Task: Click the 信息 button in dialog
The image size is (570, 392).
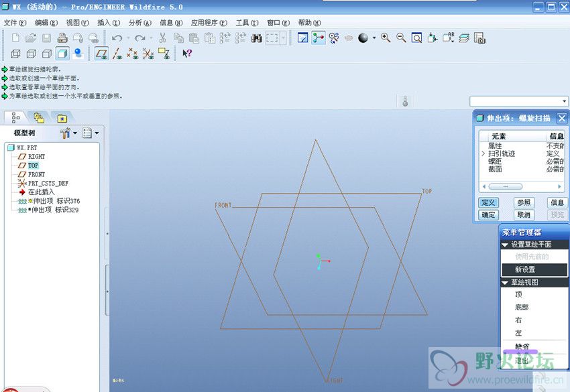Action: (557, 203)
